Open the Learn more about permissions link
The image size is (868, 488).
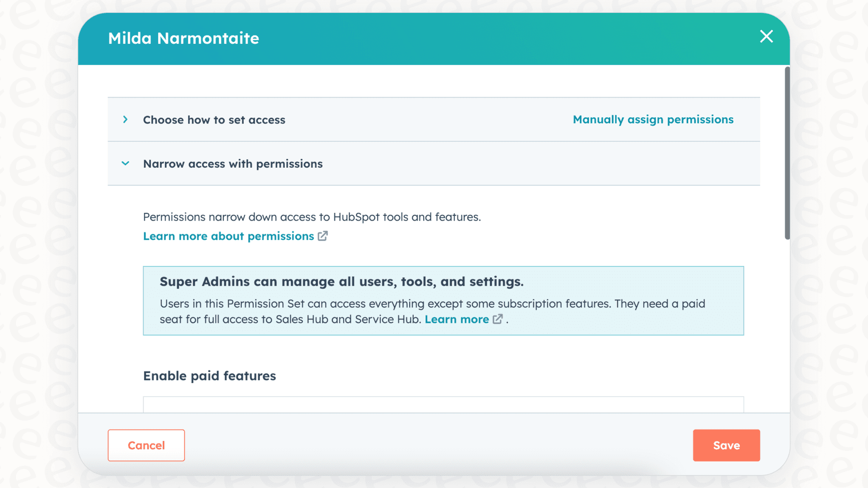click(228, 235)
